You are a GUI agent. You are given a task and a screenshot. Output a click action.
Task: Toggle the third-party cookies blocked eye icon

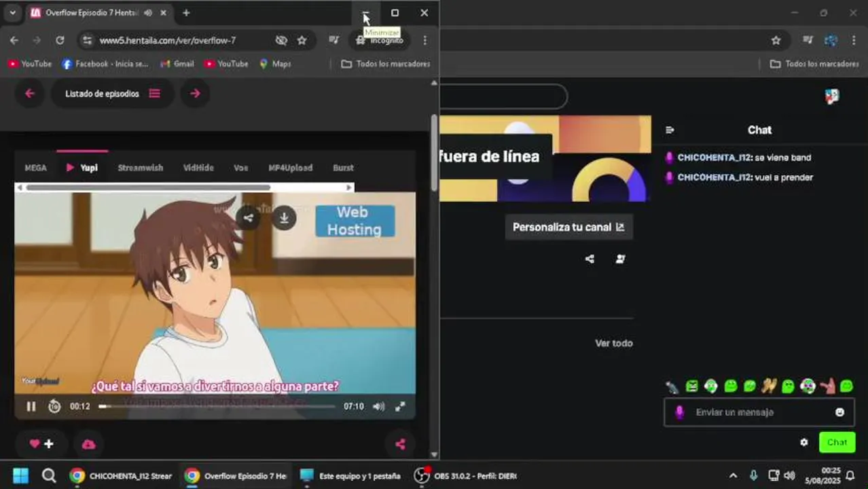(x=281, y=40)
